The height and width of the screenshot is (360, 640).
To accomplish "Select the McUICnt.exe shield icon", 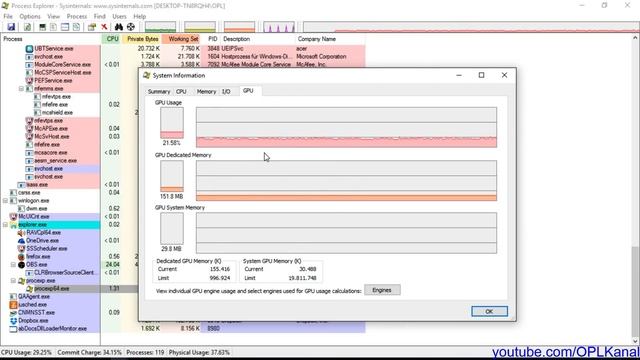I will pyautogui.click(x=13, y=217).
